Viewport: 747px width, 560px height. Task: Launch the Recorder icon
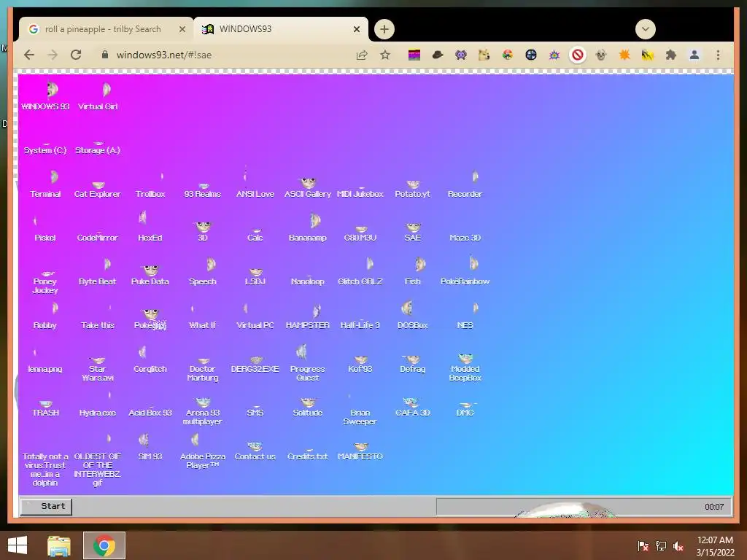(465, 184)
